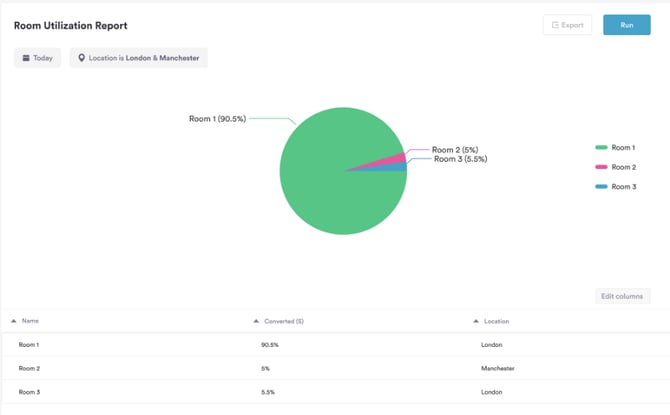Open the Today date filter

37,58
